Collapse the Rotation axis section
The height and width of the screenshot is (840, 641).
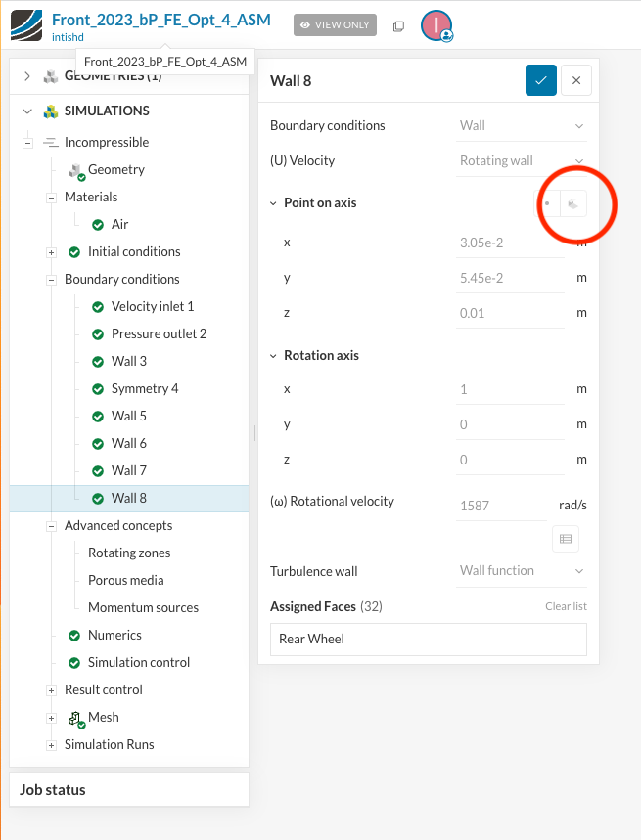click(x=275, y=356)
